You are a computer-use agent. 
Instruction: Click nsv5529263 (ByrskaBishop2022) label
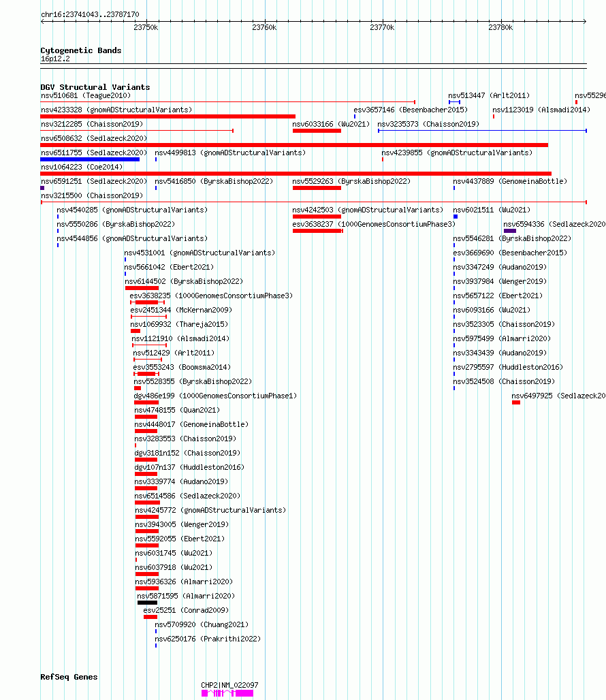pyautogui.click(x=351, y=181)
